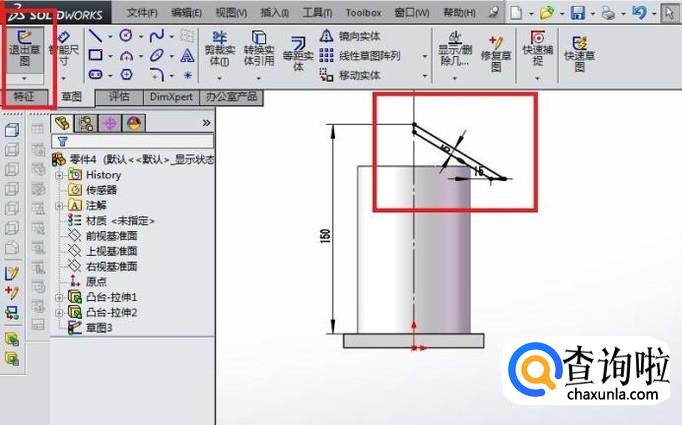Click the Offset Entities (等距实体) tool
Screen dimensions: 682x425
tap(298, 54)
